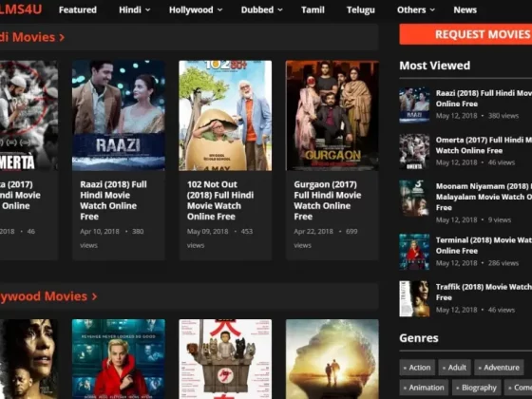Viewport: 532px width, 399px height.
Task: Click the Most Viewed heading
Action: [x=435, y=66]
